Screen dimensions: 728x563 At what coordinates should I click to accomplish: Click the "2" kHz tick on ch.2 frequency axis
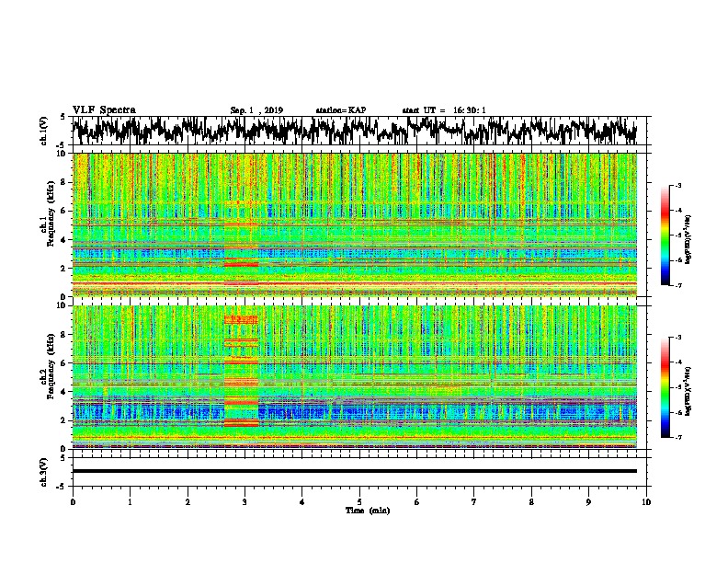(x=64, y=420)
